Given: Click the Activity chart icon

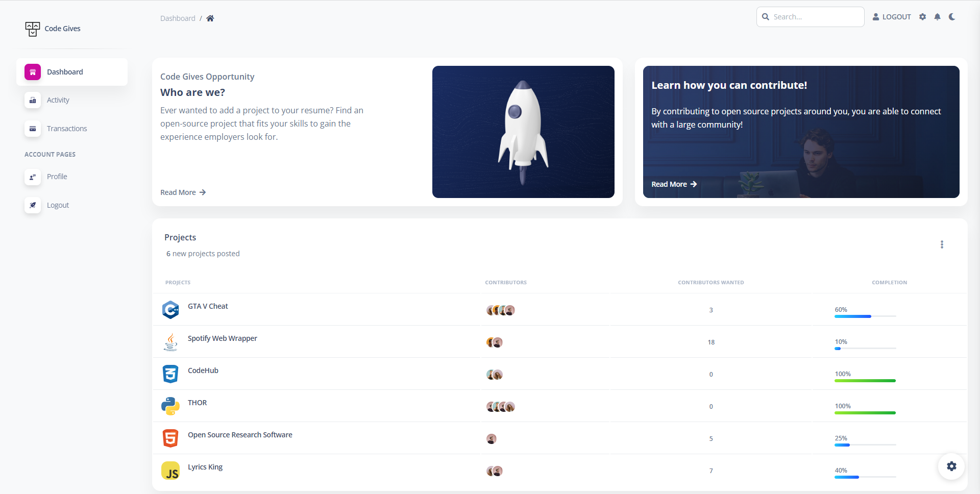Looking at the screenshot, I should (x=33, y=101).
